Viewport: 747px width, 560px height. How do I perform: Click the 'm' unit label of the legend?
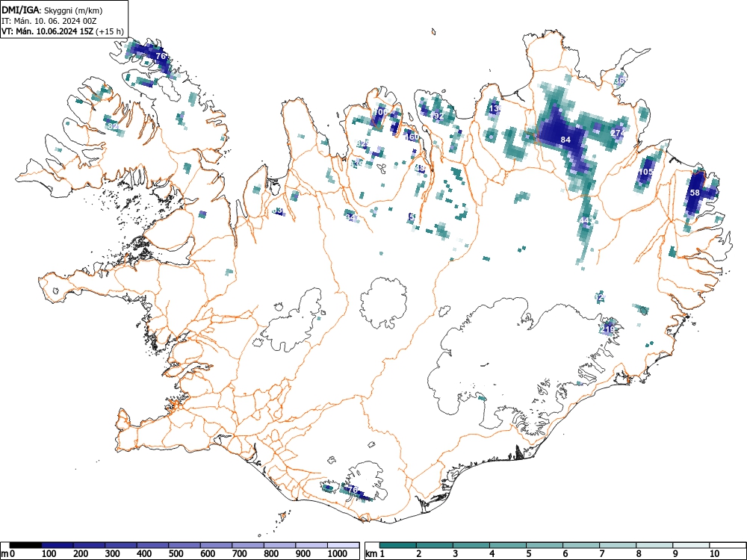(4, 554)
